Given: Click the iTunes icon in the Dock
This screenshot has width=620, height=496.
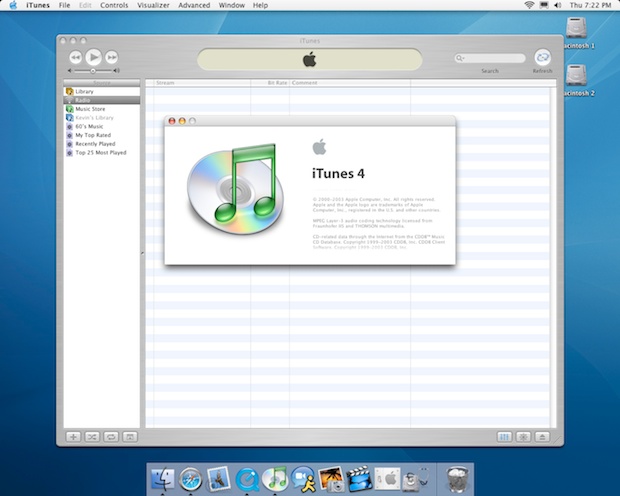Looking at the screenshot, I should click(275, 478).
